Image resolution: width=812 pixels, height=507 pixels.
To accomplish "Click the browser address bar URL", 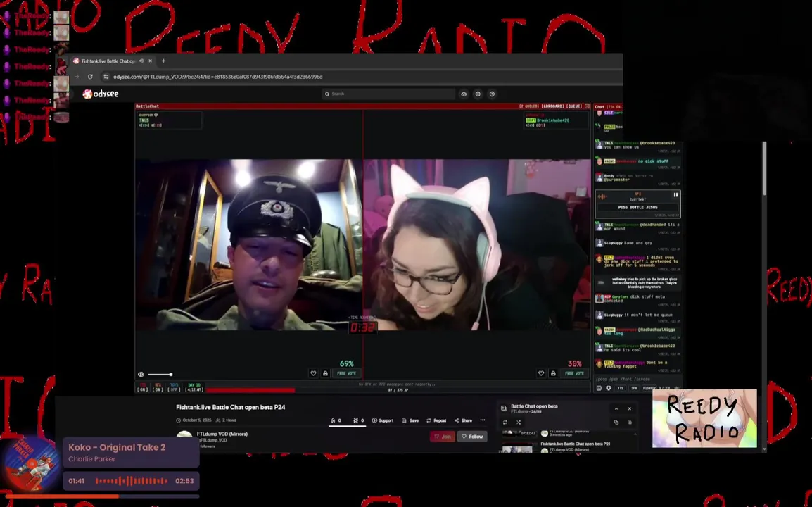I will pos(218,77).
